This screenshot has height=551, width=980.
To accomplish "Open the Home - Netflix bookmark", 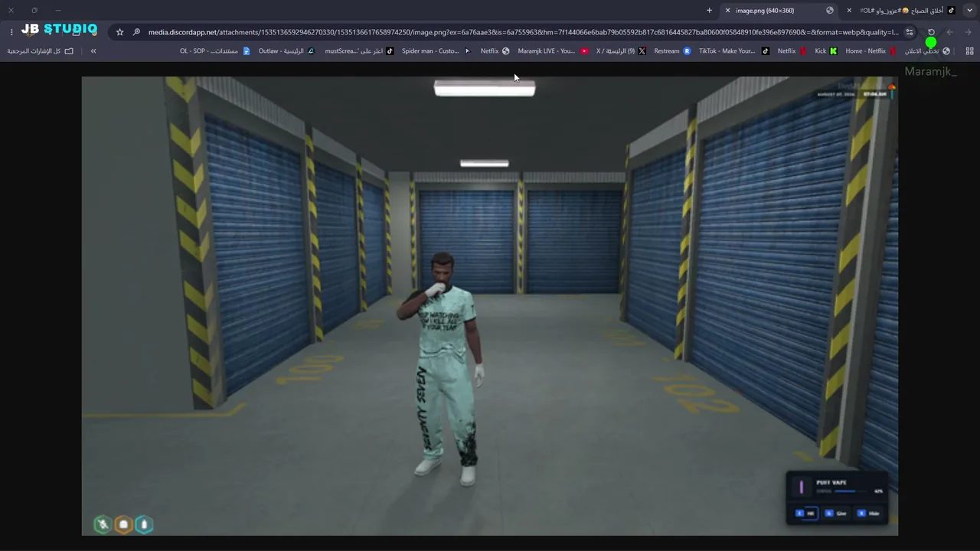I will (x=871, y=51).
